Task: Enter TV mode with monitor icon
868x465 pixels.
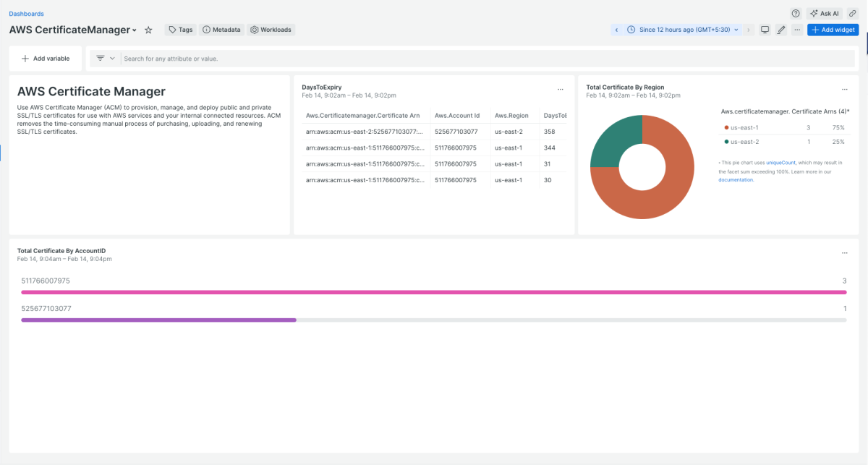Action: pos(765,30)
